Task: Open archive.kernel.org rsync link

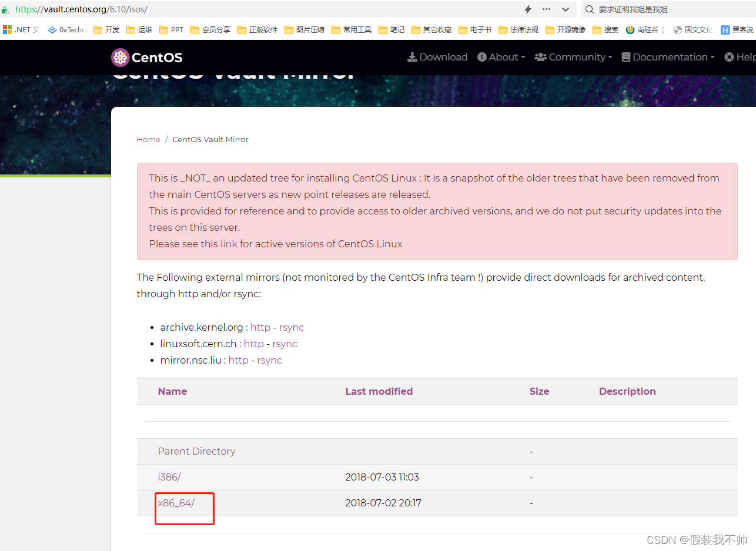Action: click(292, 327)
